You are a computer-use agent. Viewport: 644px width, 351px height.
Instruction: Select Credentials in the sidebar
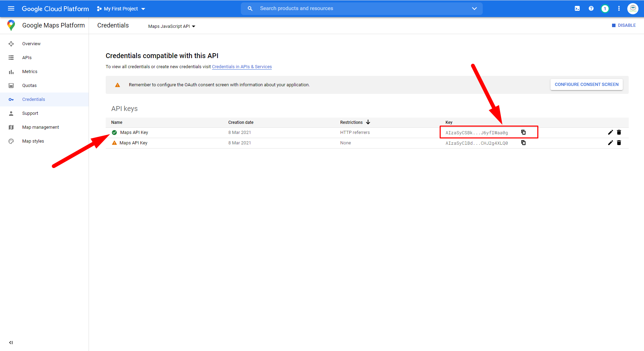(33, 99)
